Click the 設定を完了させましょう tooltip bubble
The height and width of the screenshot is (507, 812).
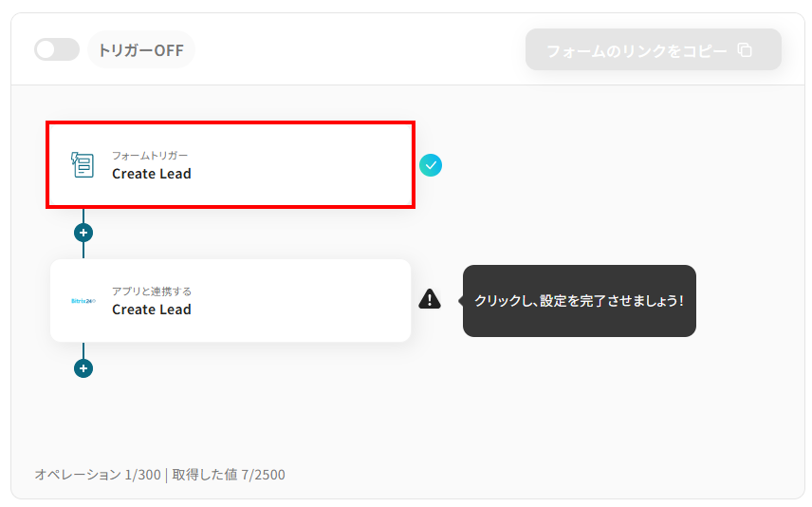coord(579,301)
